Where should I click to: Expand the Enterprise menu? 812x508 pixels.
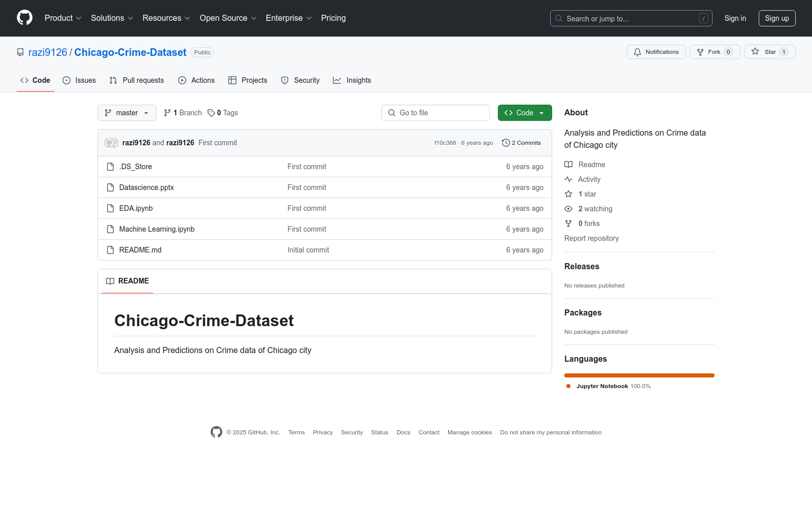pos(289,18)
